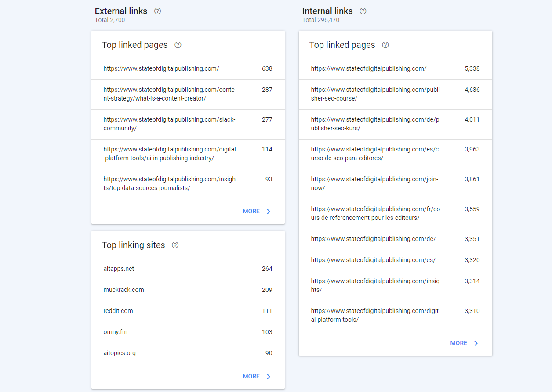Click the 264 count for altapps.net
This screenshot has height=392, width=552.
pyautogui.click(x=267, y=269)
